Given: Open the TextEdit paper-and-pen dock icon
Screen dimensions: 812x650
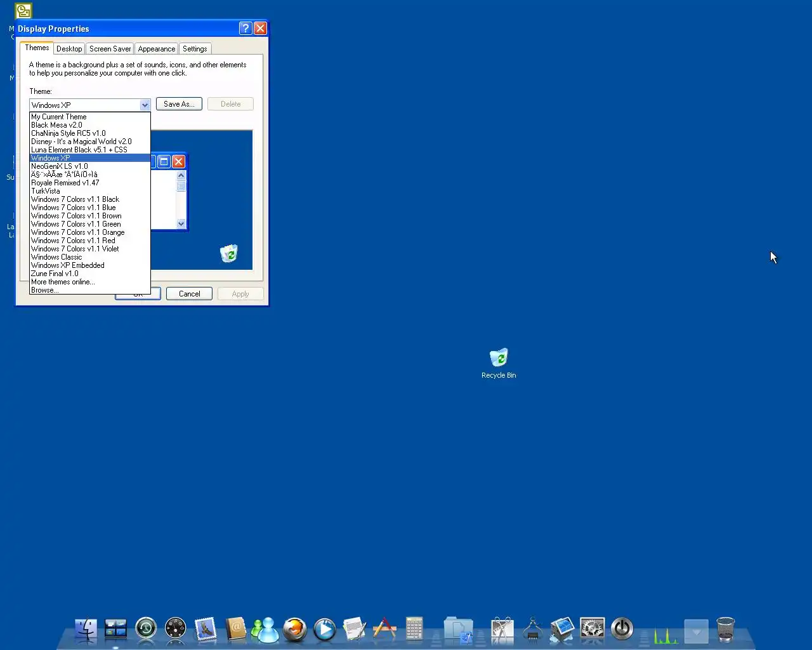Looking at the screenshot, I should [355, 629].
